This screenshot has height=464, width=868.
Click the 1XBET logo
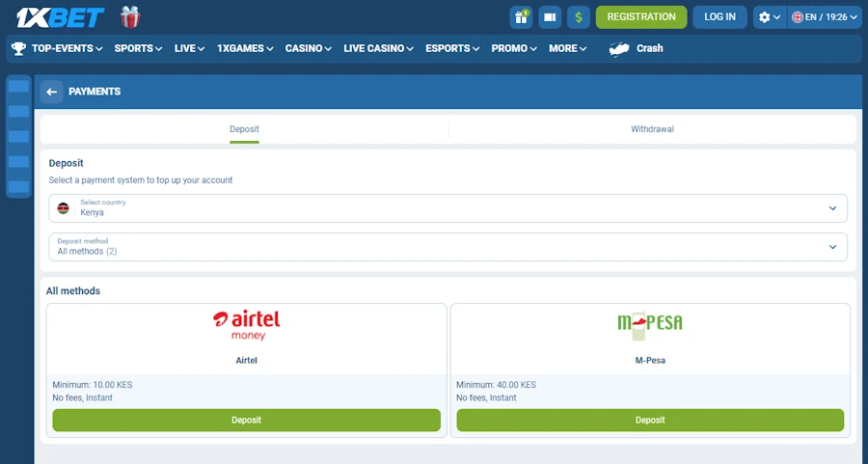[x=60, y=17]
